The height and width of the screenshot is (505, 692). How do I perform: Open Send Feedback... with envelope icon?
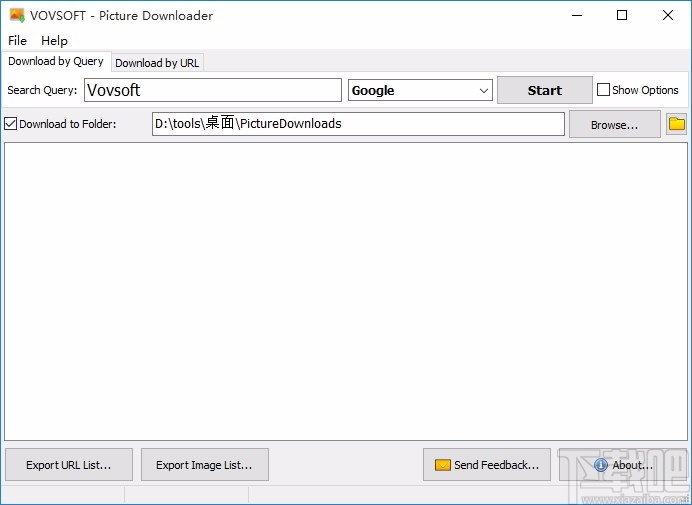pos(487,465)
